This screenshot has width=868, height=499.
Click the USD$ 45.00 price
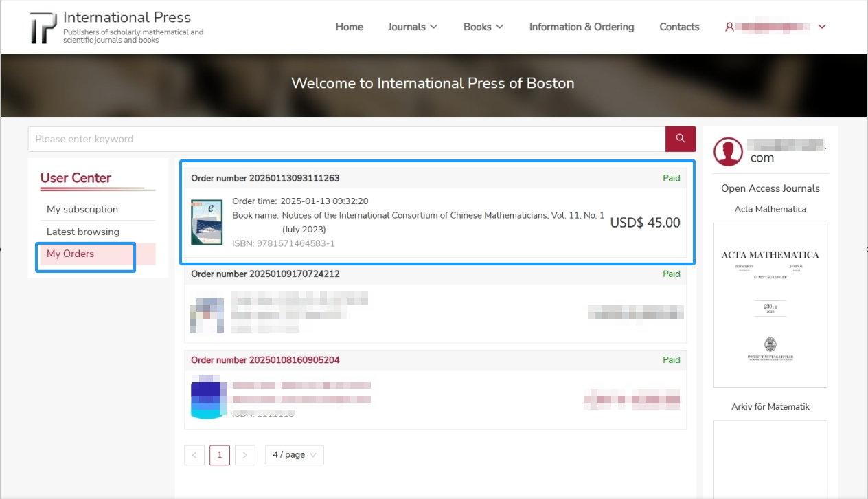tap(646, 223)
